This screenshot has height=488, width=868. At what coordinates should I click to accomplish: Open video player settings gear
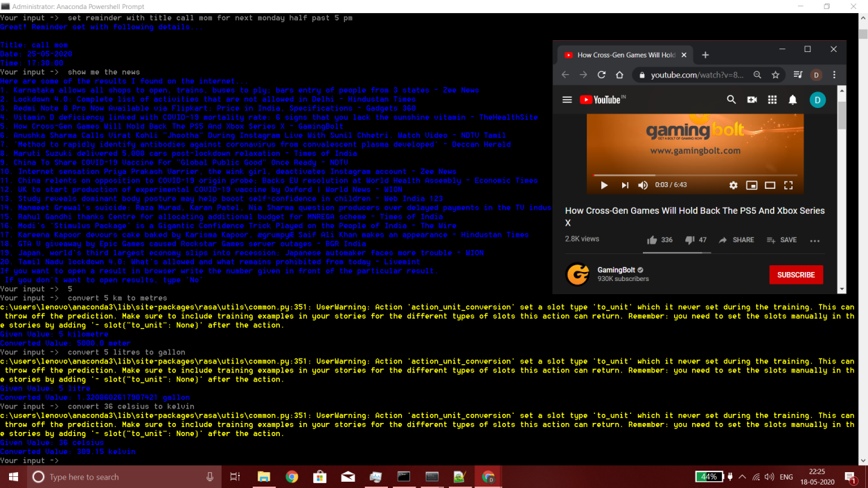(734, 186)
